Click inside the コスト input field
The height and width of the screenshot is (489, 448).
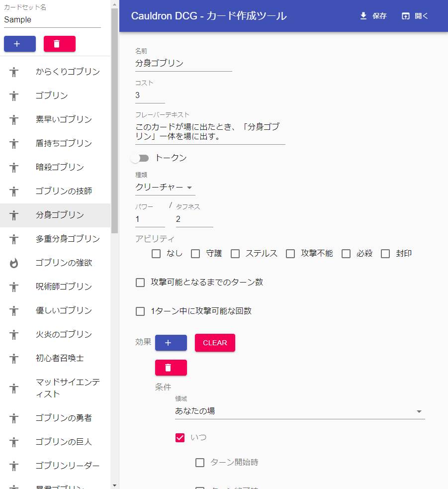149,95
